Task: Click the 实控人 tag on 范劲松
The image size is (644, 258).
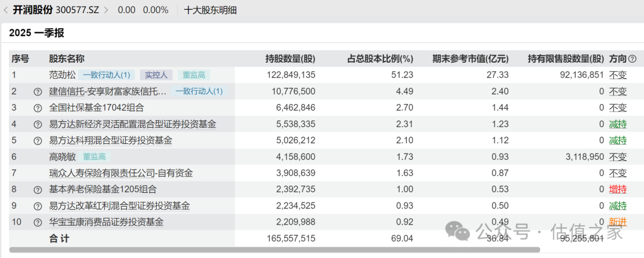Action: click(157, 75)
